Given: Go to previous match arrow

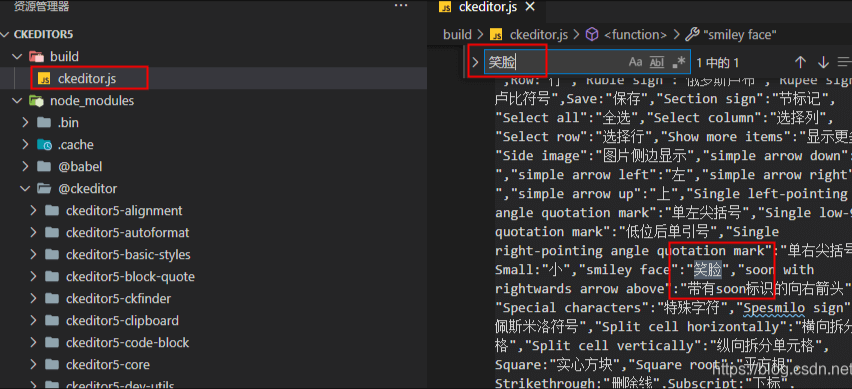Looking at the screenshot, I should coord(800,62).
